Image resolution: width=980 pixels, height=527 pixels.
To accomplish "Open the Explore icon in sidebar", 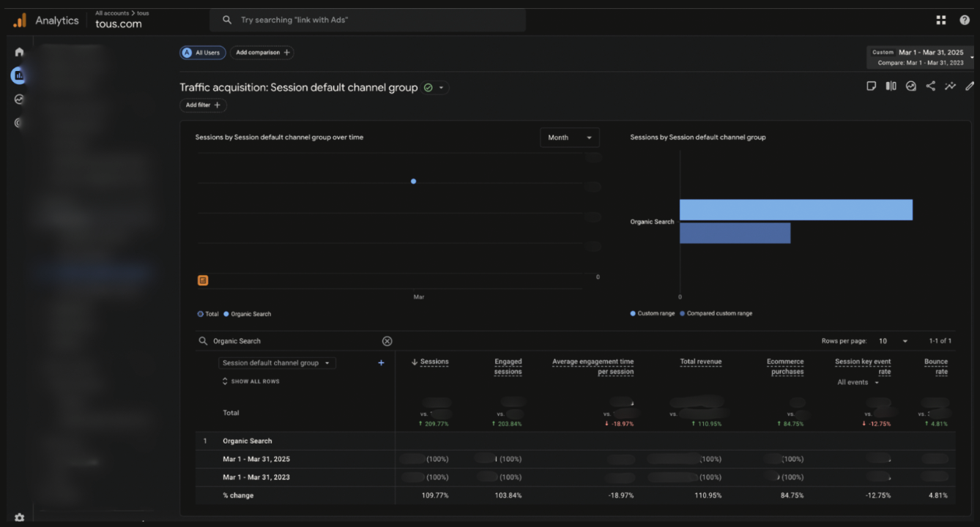I will tap(19, 99).
